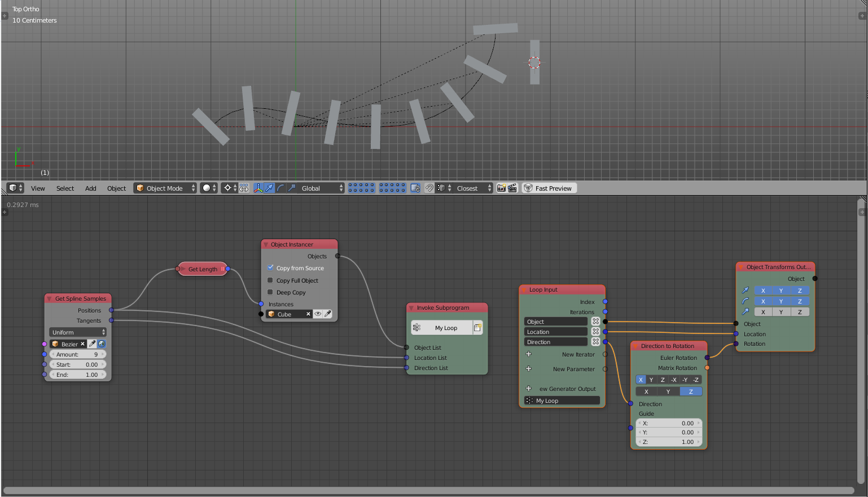Screen dimensions: 868x497
Task: Open the Closest snap target dropdown
Action: [x=474, y=188]
